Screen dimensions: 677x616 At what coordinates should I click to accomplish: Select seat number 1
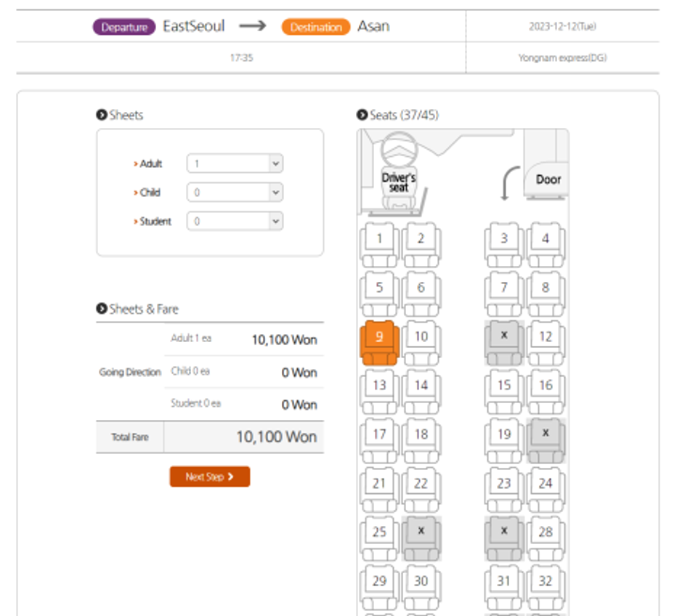[x=379, y=245]
